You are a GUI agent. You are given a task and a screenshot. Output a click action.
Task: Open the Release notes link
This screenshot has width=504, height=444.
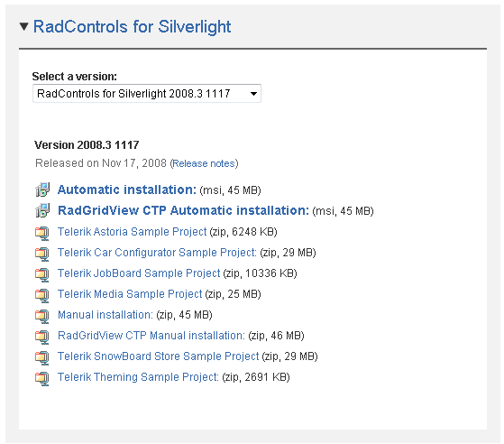pyautogui.click(x=204, y=163)
